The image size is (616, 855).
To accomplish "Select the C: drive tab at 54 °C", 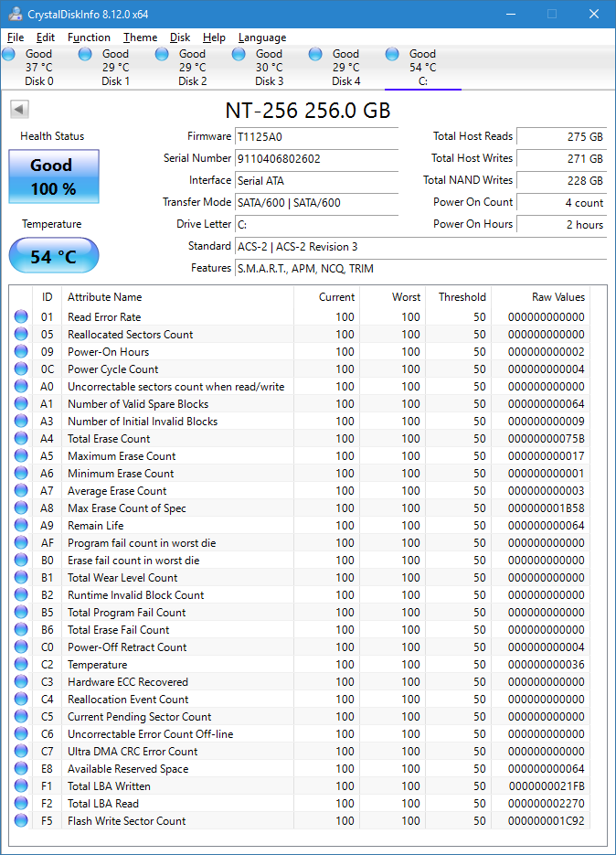I will [423, 68].
